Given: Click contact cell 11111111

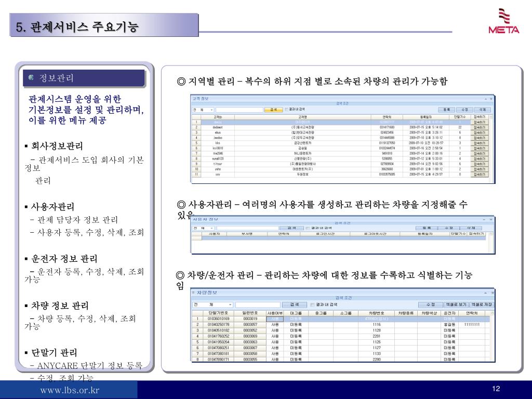Looking at the screenshot, I should coord(472,325).
